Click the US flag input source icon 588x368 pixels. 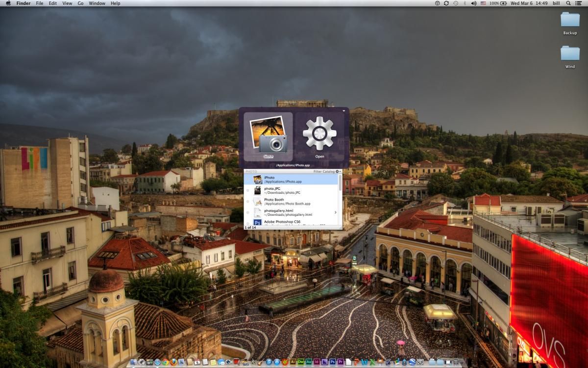483,3
